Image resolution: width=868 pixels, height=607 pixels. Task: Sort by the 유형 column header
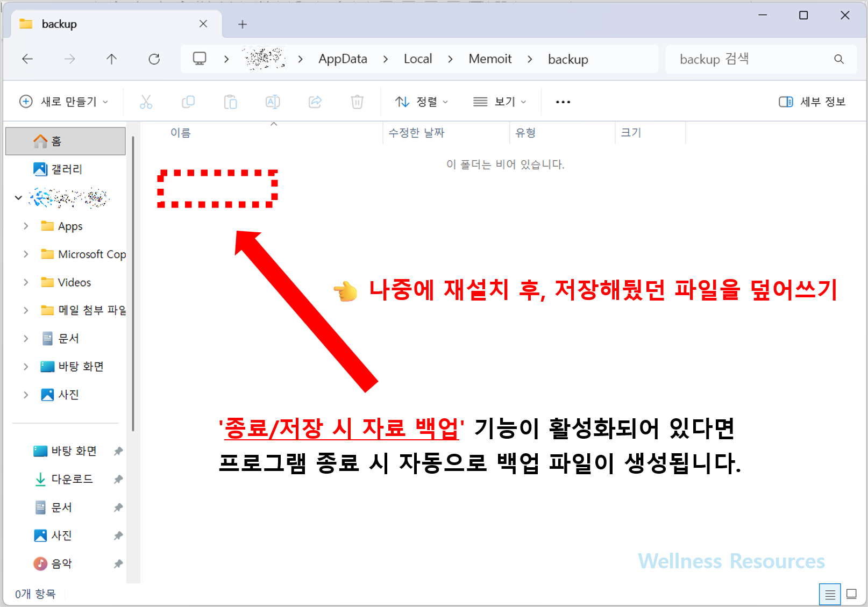(x=525, y=133)
